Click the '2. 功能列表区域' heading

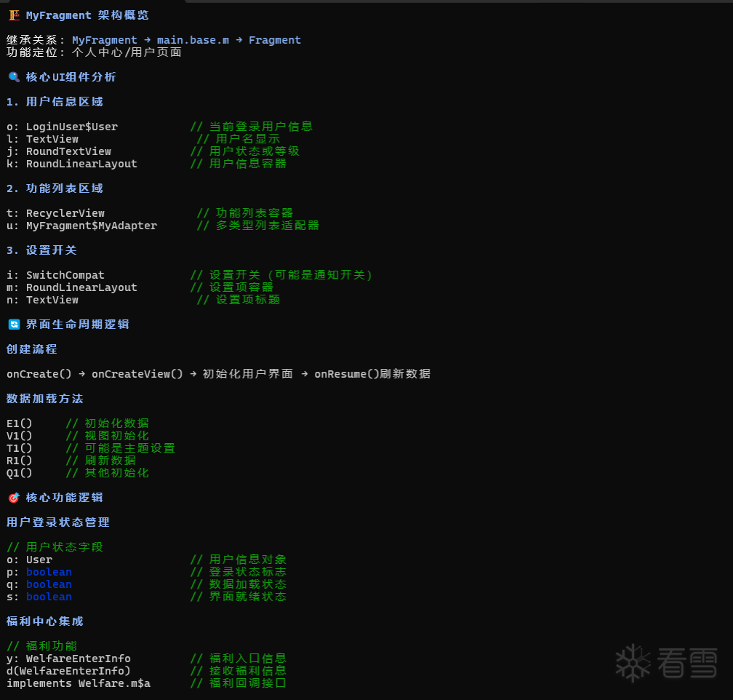point(55,188)
